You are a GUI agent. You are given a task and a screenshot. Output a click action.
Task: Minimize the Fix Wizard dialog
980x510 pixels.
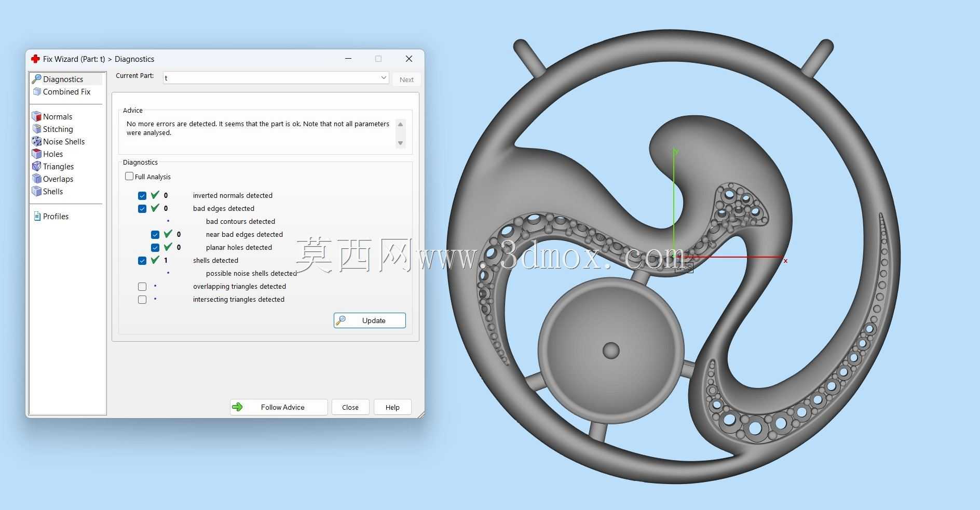[348, 59]
